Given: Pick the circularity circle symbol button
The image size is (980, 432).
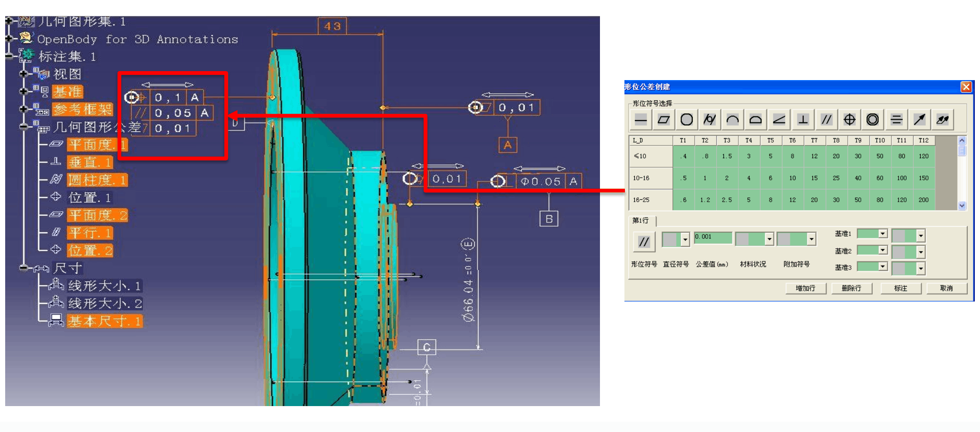Looking at the screenshot, I should (687, 120).
